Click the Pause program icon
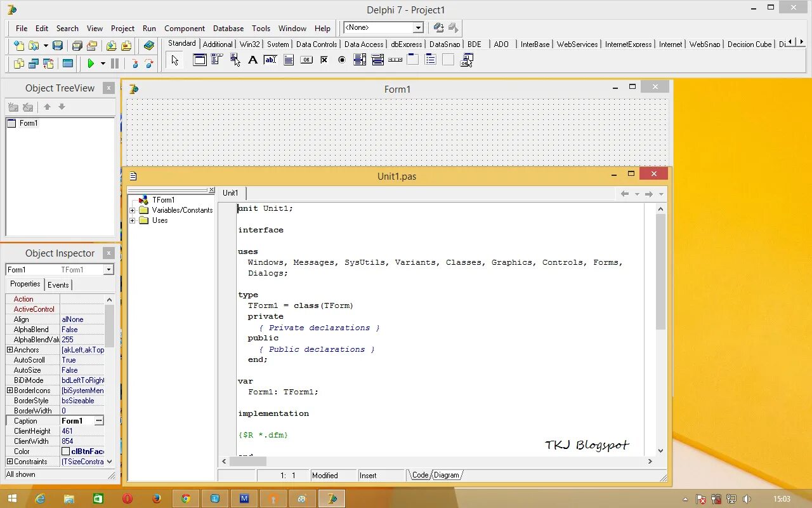Viewport: 812px width, 508px height. click(x=115, y=63)
